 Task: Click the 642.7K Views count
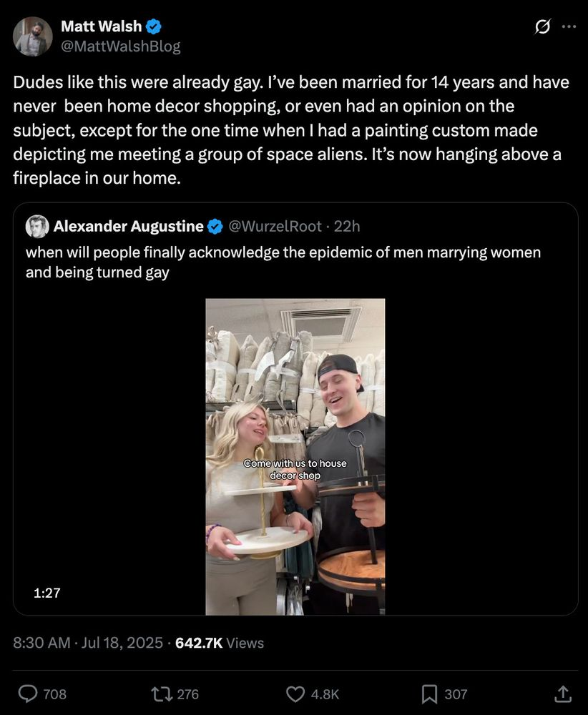219,643
